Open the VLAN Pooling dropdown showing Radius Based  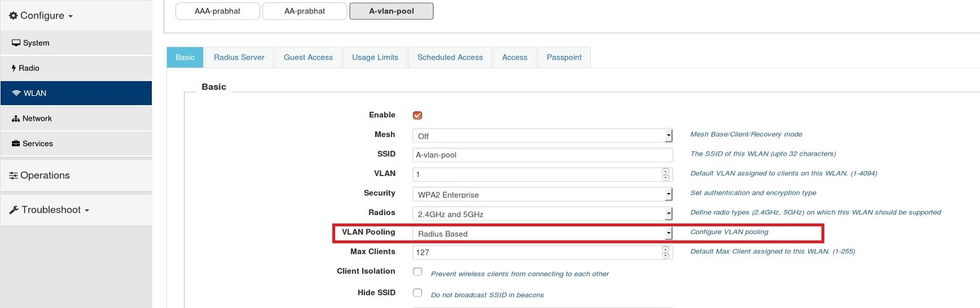(x=543, y=233)
